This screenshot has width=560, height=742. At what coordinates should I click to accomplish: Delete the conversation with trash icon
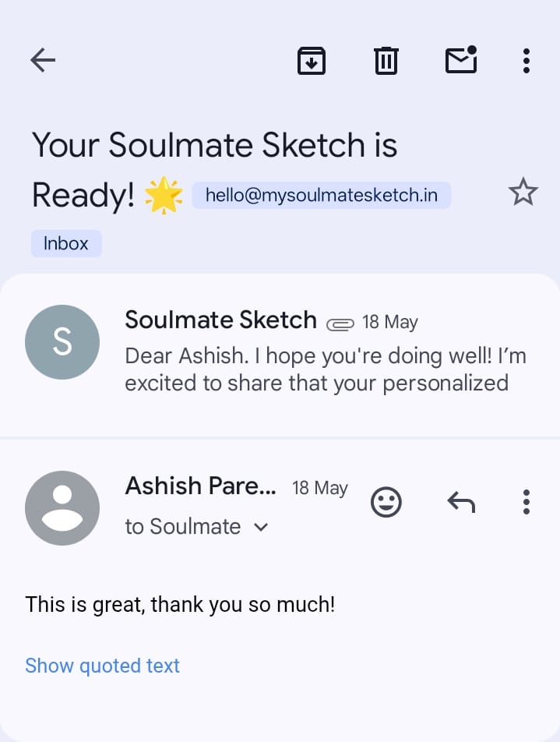pyautogui.click(x=386, y=60)
